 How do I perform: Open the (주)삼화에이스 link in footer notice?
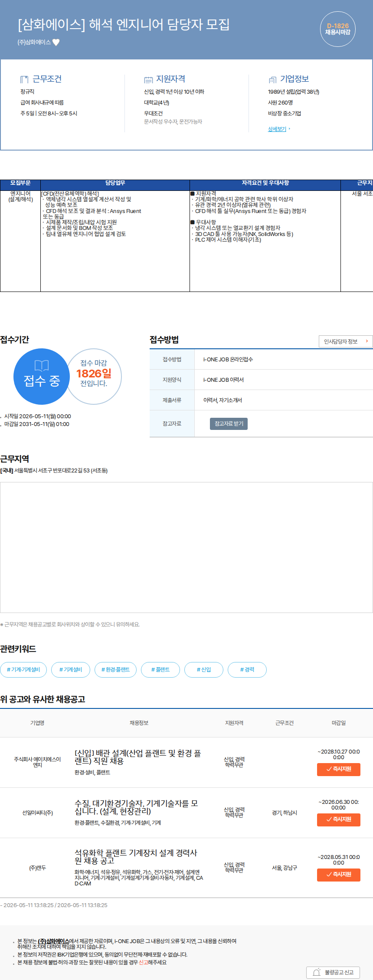54,941
